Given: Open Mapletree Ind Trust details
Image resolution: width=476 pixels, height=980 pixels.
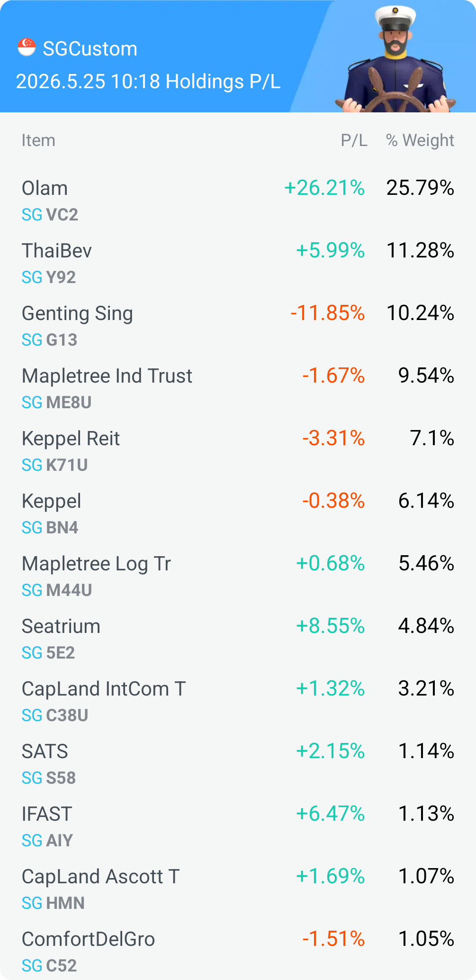Looking at the screenshot, I should (238, 388).
